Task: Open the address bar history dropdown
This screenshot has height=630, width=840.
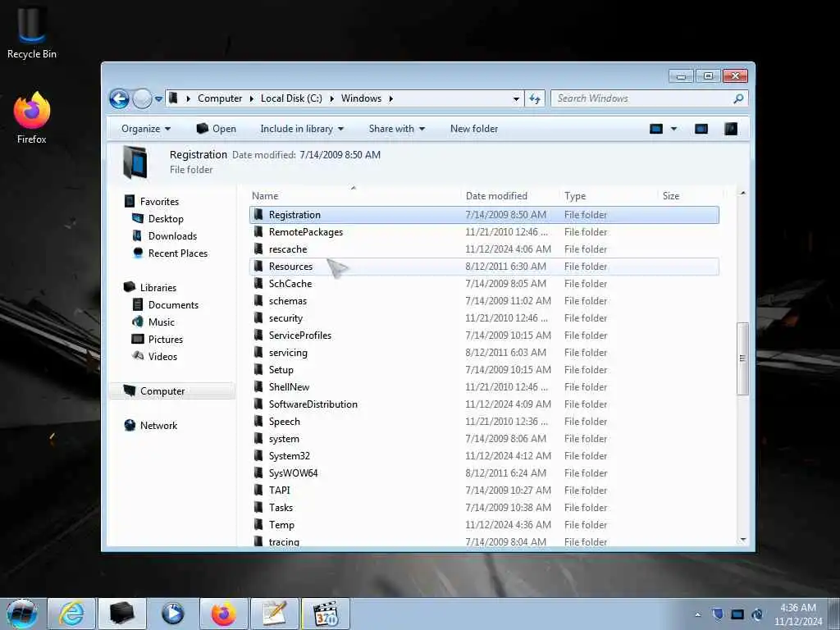Action: pyautogui.click(x=516, y=98)
